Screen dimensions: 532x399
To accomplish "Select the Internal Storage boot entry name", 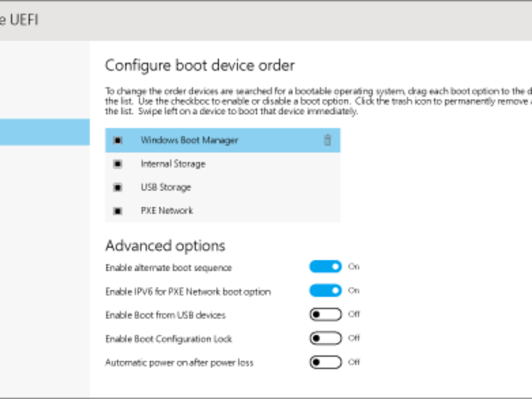I will point(173,164).
